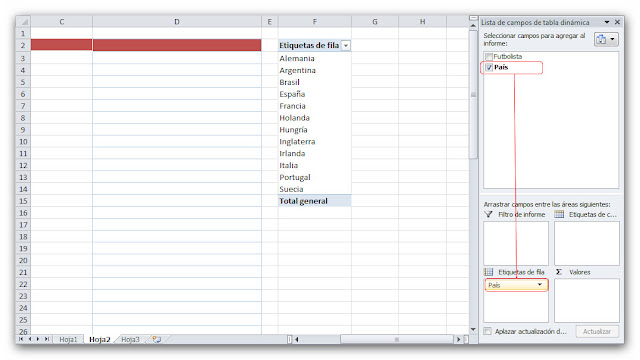Open the Hoja3 sheet tab
The width and height of the screenshot is (640, 360).
tap(130, 339)
